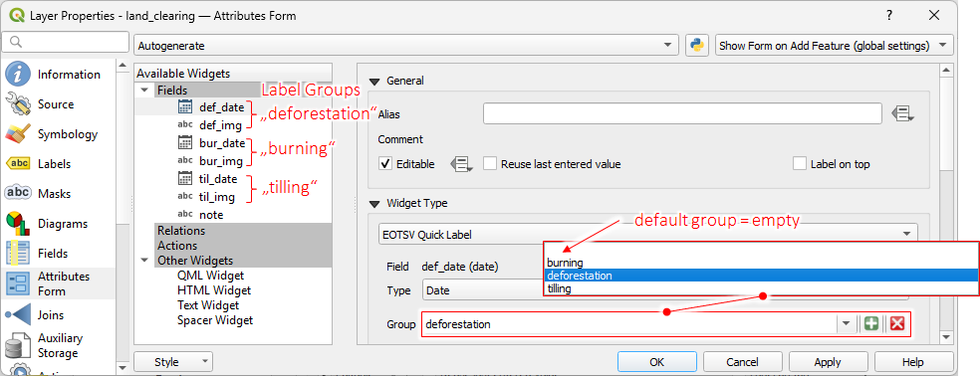Open the Autogenerate layout dropdown

click(x=406, y=46)
